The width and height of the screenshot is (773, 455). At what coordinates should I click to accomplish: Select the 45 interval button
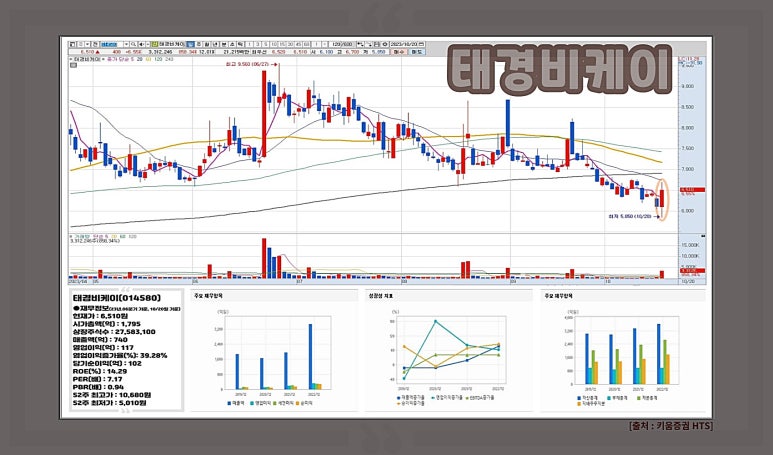(298, 44)
